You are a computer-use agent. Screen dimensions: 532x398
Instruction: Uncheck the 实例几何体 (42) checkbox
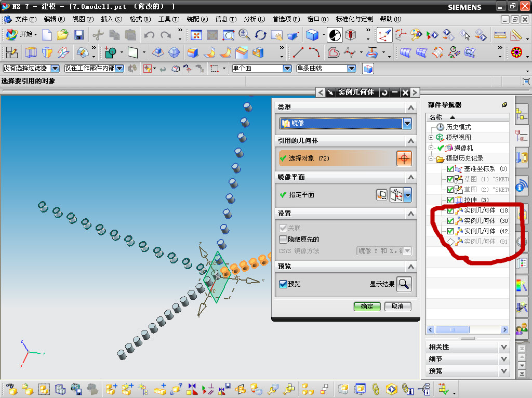(450, 231)
